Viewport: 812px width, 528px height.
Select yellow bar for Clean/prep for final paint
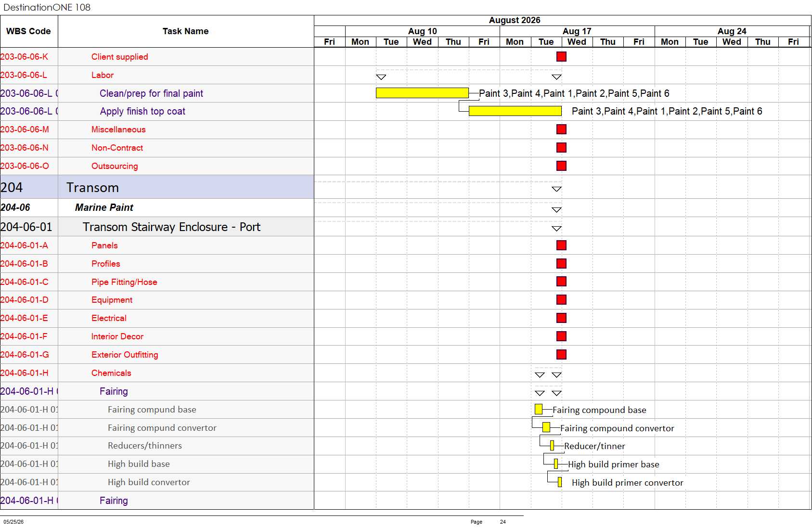coord(422,93)
